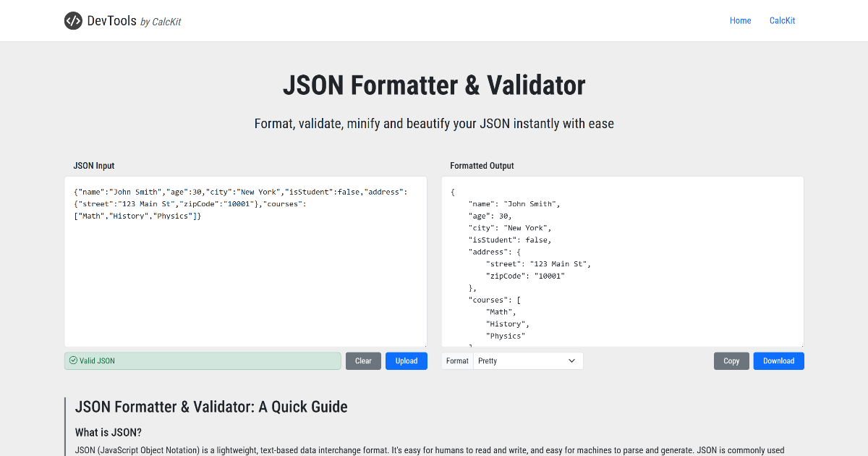Click the DevTools code logo icon
868x456 pixels.
tap(73, 20)
